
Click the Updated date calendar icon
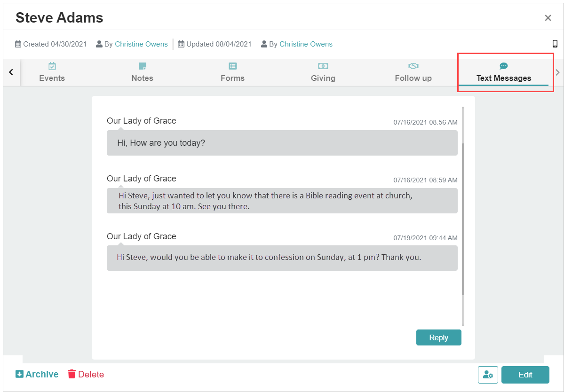click(181, 44)
